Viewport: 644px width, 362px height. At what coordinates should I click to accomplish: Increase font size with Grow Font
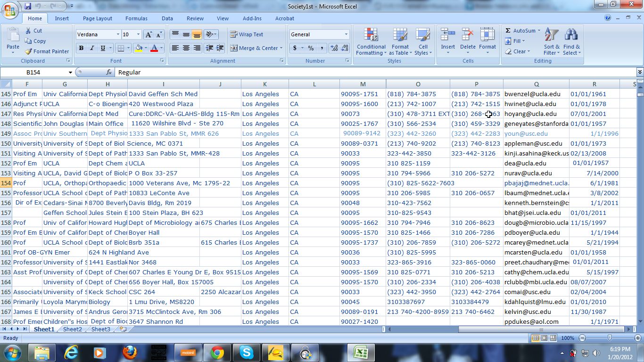[149, 34]
